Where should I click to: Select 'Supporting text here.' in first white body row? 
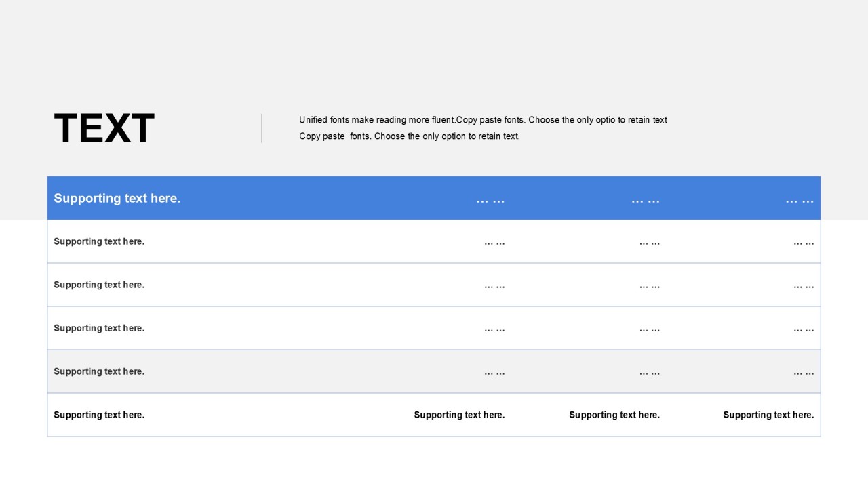tap(99, 241)
